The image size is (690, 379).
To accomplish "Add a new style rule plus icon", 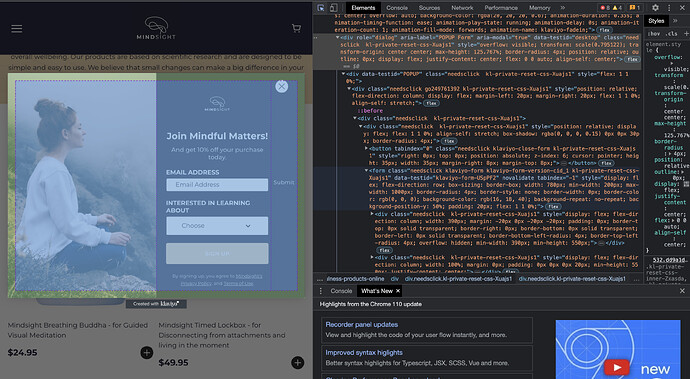I will pyautogui.click(x=686, y=33).
